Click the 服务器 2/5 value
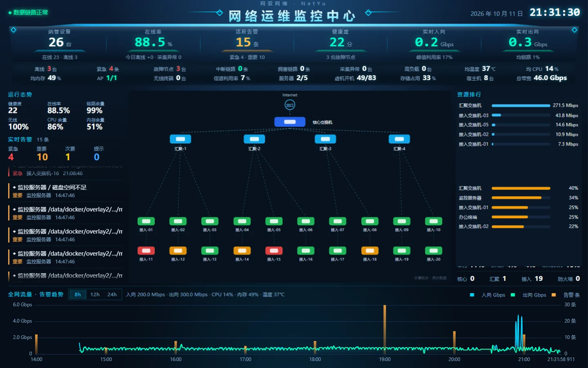The image size is (588, 368). pyautogui.click(x=302, y=78)
